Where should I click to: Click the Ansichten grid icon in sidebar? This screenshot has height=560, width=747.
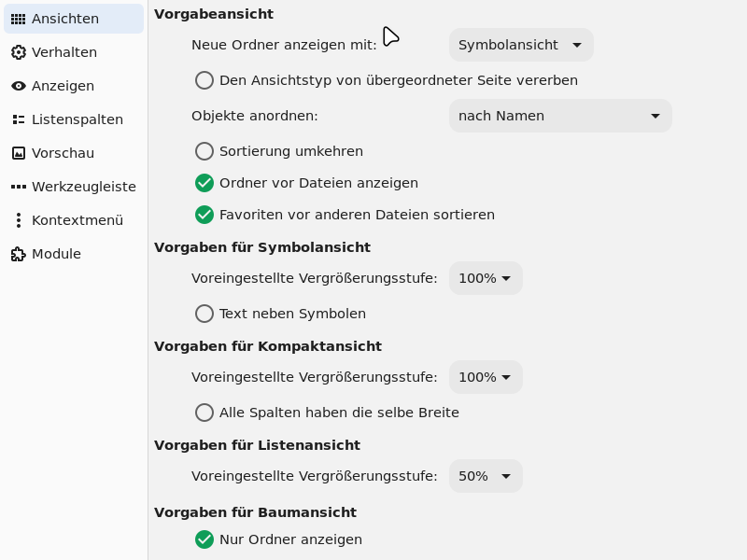(18, 19)
